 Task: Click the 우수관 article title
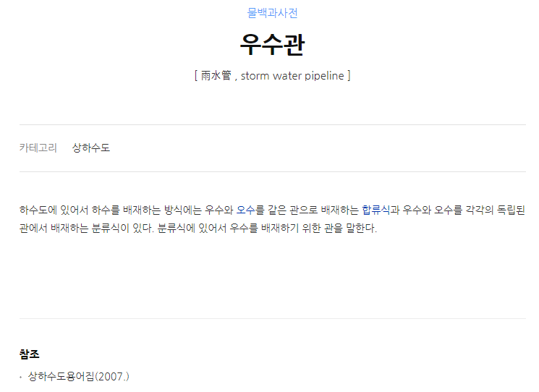272,45
